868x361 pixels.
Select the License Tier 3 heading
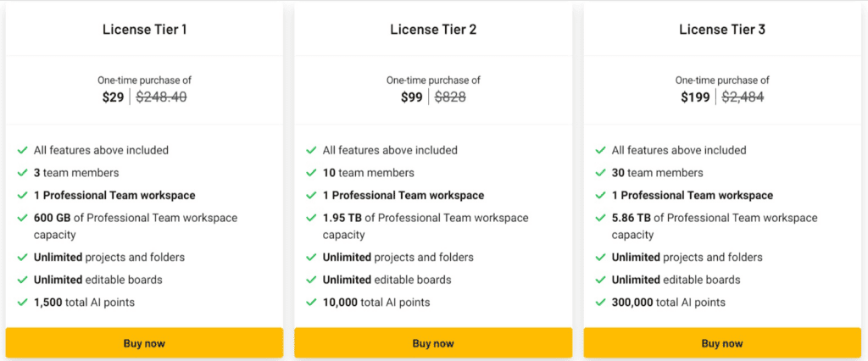point(722,30)
